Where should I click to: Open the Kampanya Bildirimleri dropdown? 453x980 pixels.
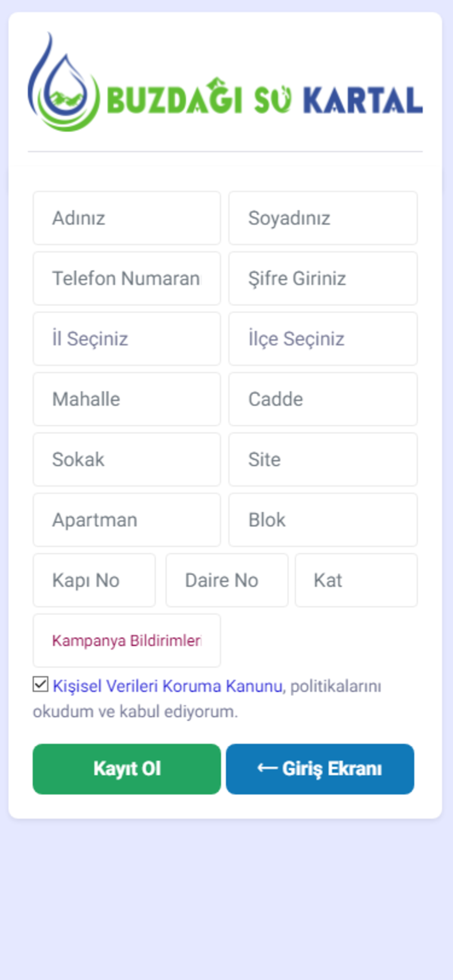pos(126,640)
